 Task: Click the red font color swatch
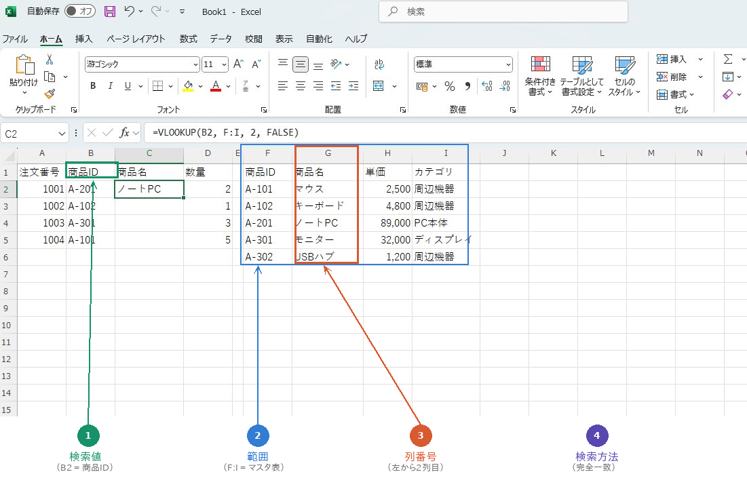216,86
